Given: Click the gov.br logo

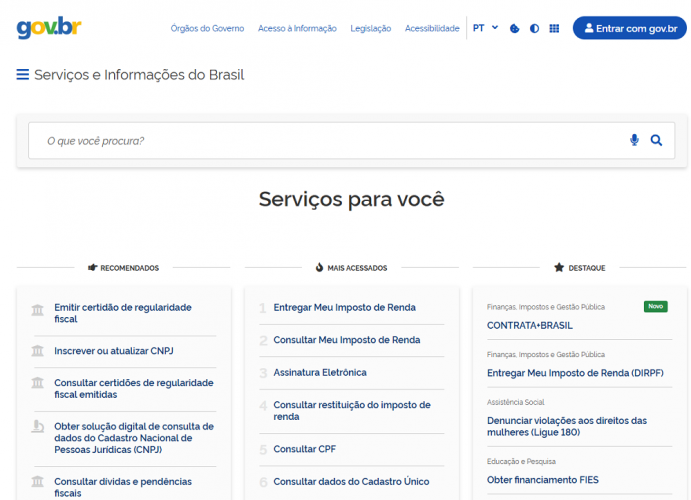Looking at the screenshot, I should tap(49, 27).
